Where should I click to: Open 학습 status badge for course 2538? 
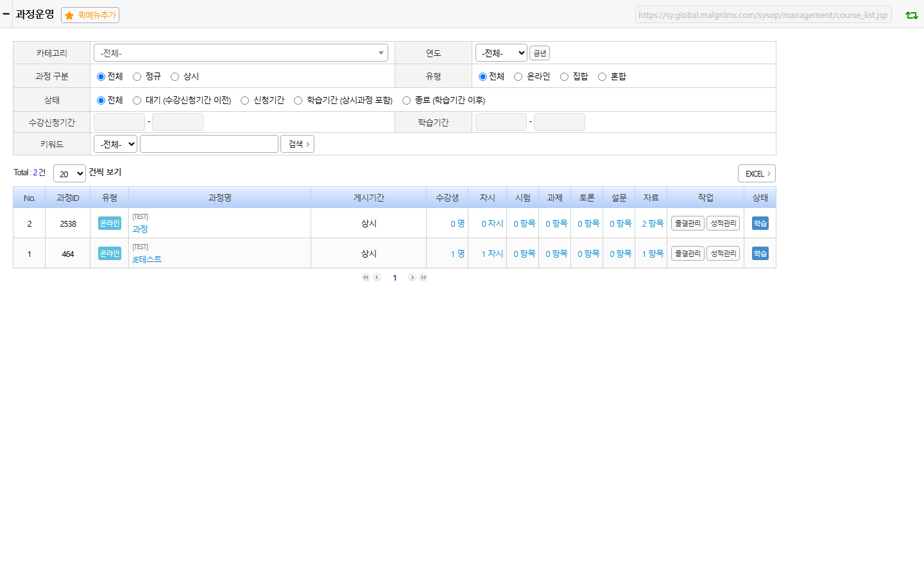point(760,223)
